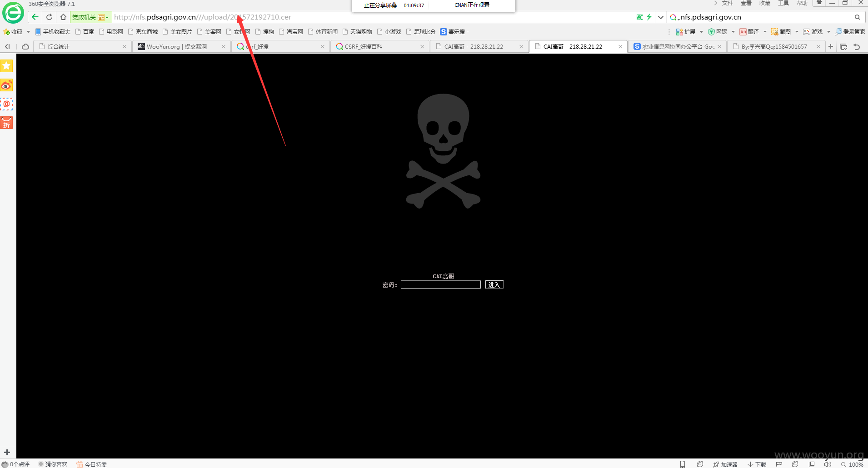The image size is (868, 468).
Task: Open 翻译 translate toolbar item
Action: pos(749,32)
